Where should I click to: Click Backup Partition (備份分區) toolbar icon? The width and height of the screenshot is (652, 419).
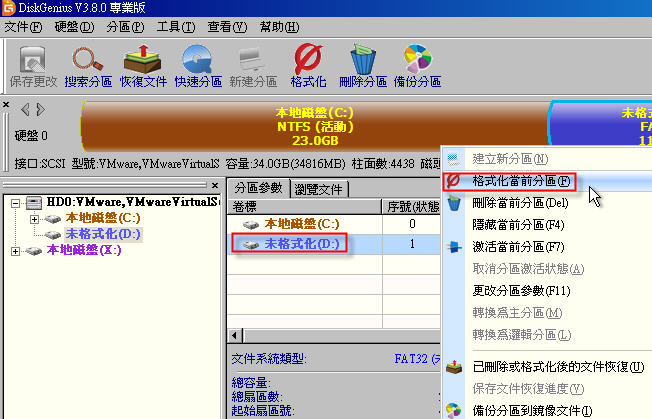[417, 66]
